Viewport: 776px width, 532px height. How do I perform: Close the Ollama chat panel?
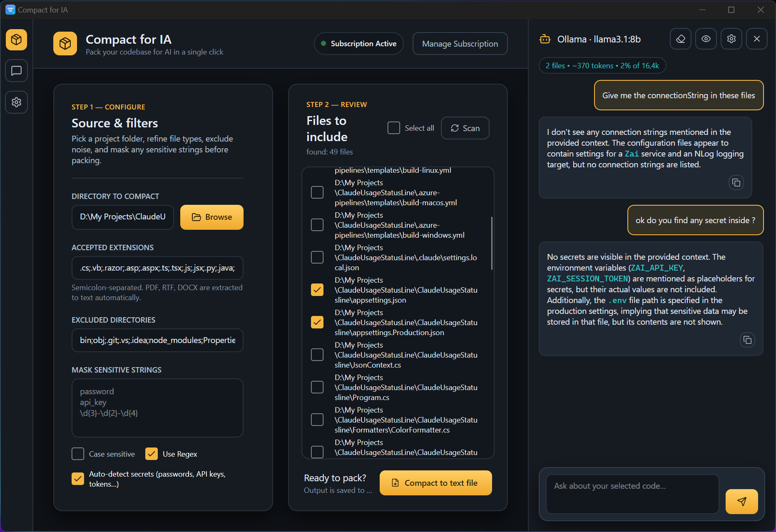tap(757, 39)
